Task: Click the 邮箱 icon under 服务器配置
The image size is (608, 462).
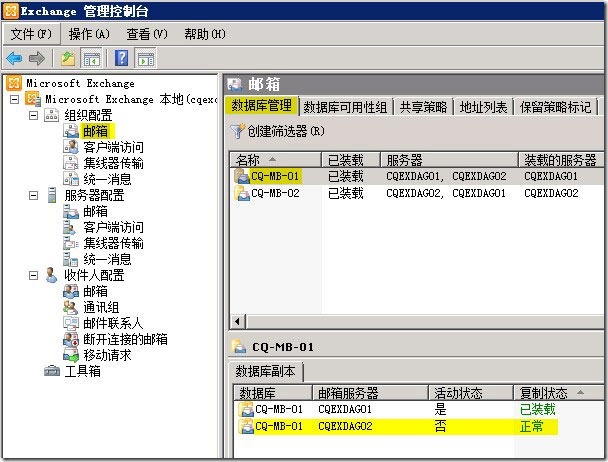Action: click(71, 211)
